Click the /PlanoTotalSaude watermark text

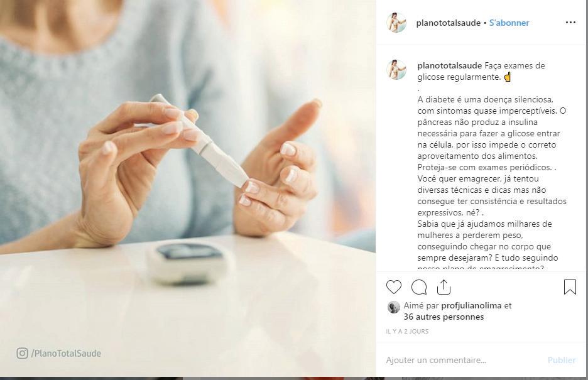tap(66, 354)
